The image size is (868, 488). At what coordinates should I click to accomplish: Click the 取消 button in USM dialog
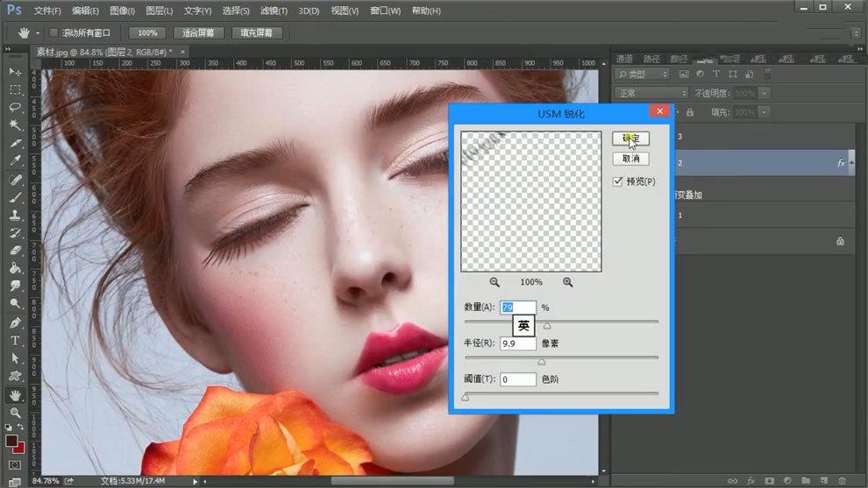(x=630, y=159)
